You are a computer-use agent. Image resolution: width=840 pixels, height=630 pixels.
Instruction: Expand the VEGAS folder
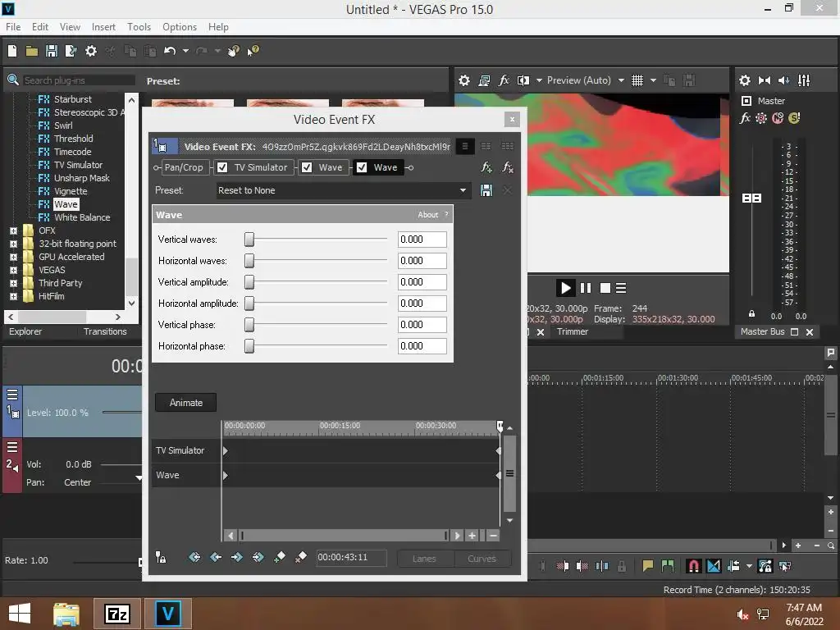pyautogui.click(x=13, y=270)
